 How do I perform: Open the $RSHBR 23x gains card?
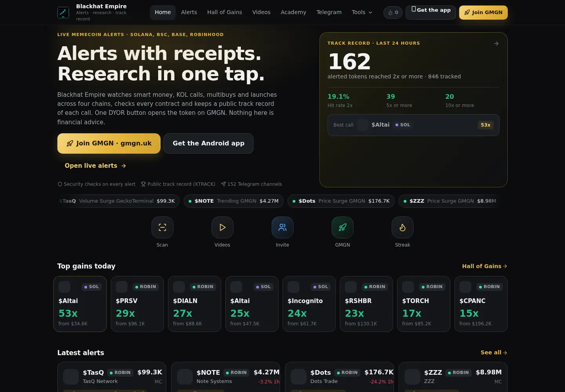tap(366, 304)
